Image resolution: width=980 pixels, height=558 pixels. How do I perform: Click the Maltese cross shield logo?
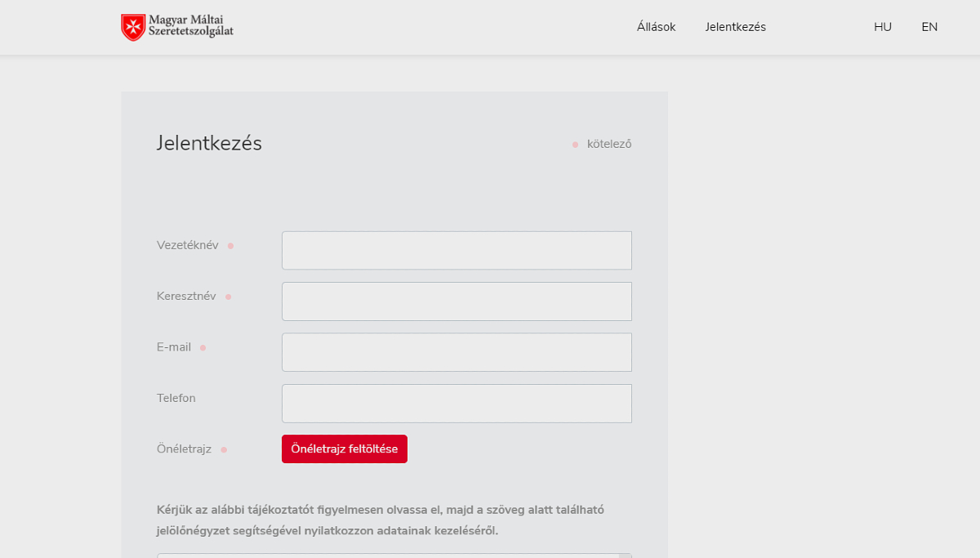(133, 27)
